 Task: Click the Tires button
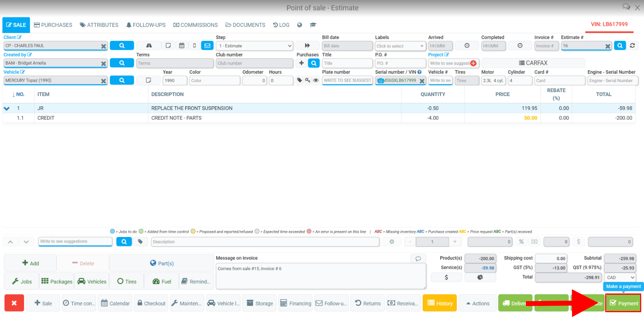click(x=126, y=281)
